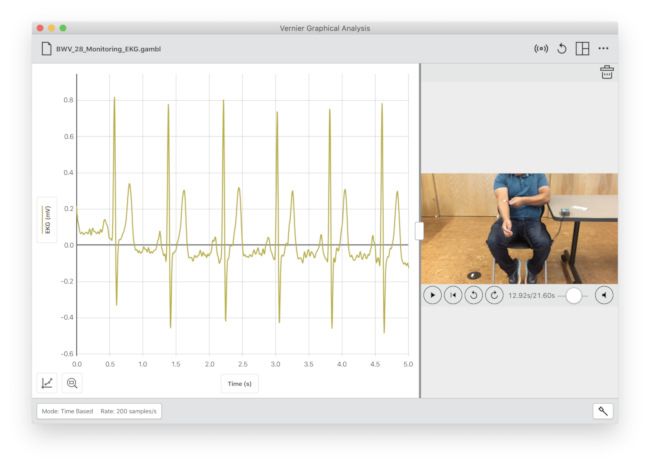Click the EKG (mV) y-axis label
The image size is (650, 466).
(x=47, y=220)
